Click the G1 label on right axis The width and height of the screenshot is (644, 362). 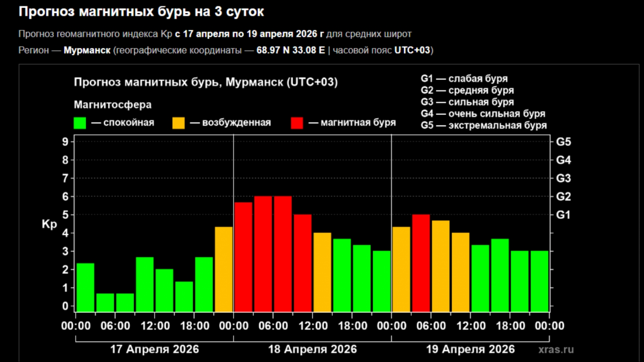[563, 215]
